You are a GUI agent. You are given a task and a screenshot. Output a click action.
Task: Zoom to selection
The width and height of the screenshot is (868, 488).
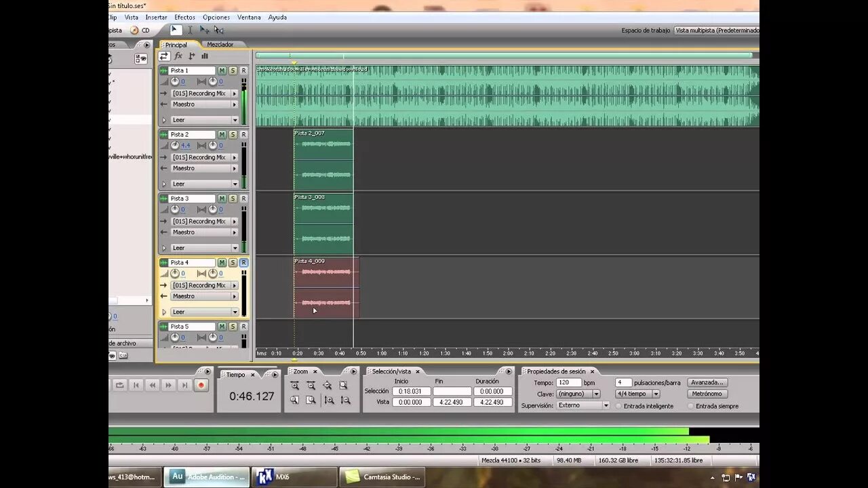point(343,385)
